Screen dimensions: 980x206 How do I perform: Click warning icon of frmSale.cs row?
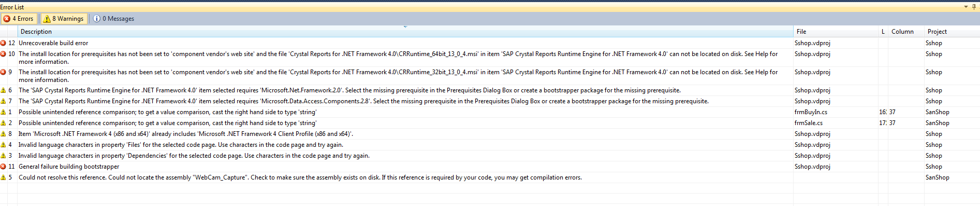coord(4,123)
